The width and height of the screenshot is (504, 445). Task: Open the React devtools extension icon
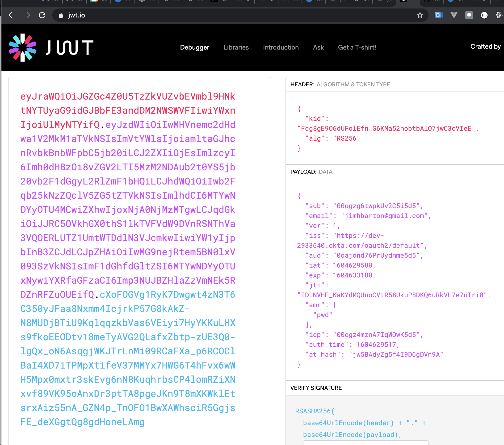(499, 15)
